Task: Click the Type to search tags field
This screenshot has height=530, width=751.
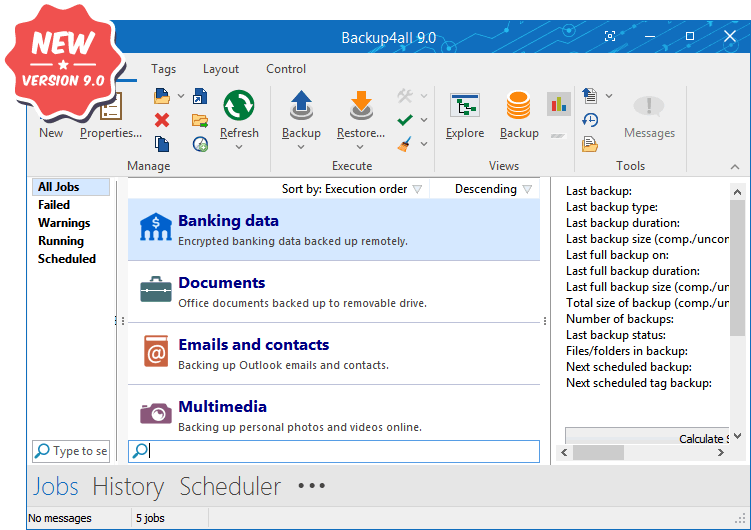Action: (x=71, y=451)
